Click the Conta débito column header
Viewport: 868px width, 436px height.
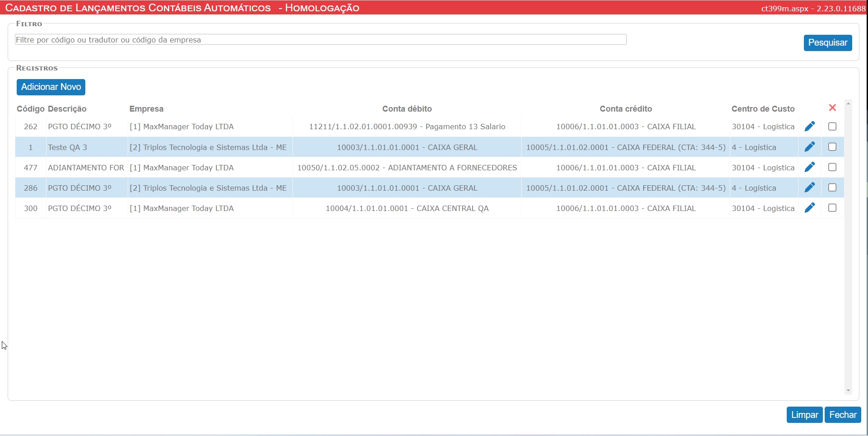(407, 109)
